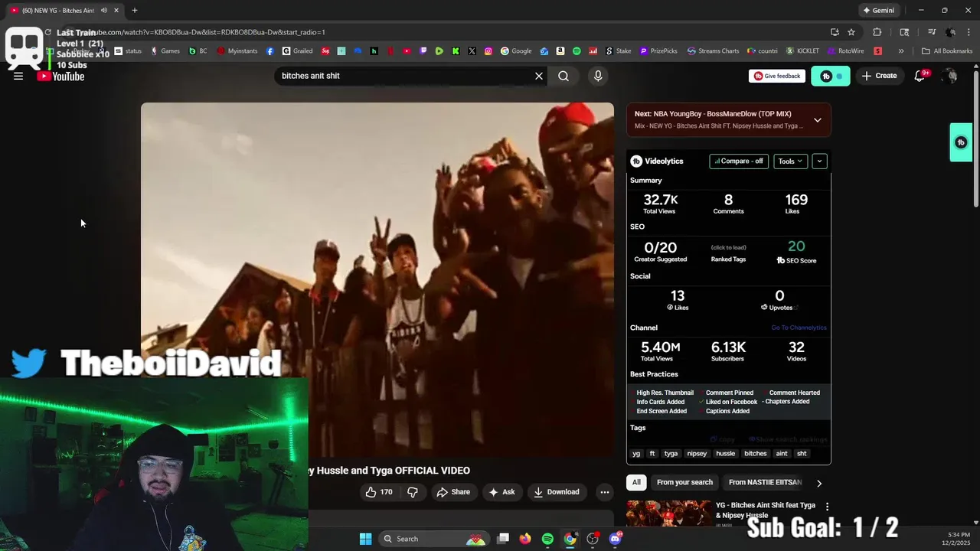Like the video with thumbs up

[x=379, y=492]
